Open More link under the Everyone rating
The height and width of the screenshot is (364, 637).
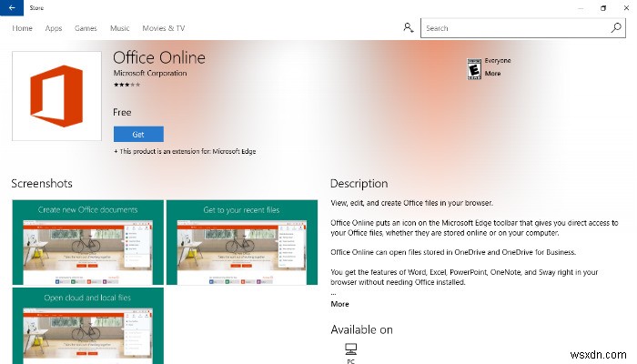click(493, 74)
